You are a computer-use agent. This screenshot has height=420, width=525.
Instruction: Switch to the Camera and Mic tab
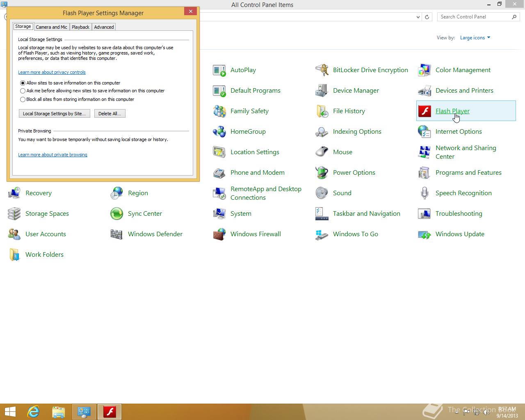pyautogui.click(x=51, y=27)
